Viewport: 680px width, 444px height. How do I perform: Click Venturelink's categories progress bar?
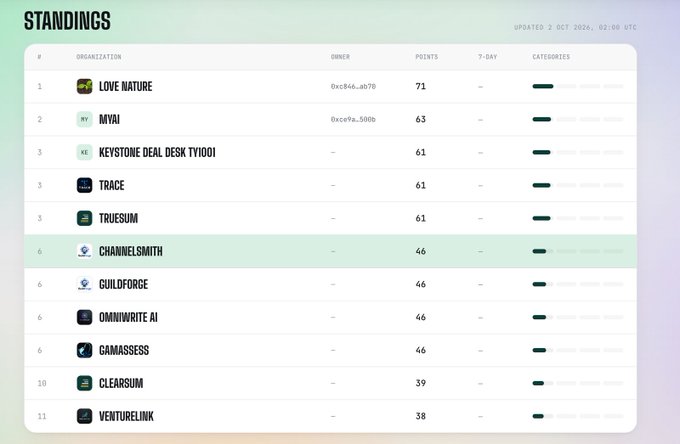pos(578,416)
